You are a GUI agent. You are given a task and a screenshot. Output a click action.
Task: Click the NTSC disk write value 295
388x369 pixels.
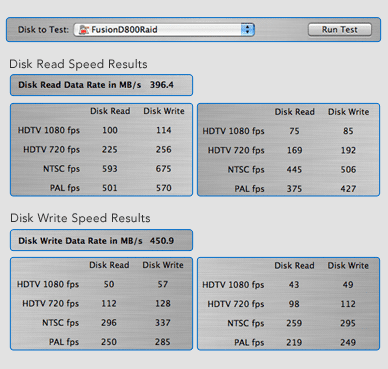click(x=348, y=323)
